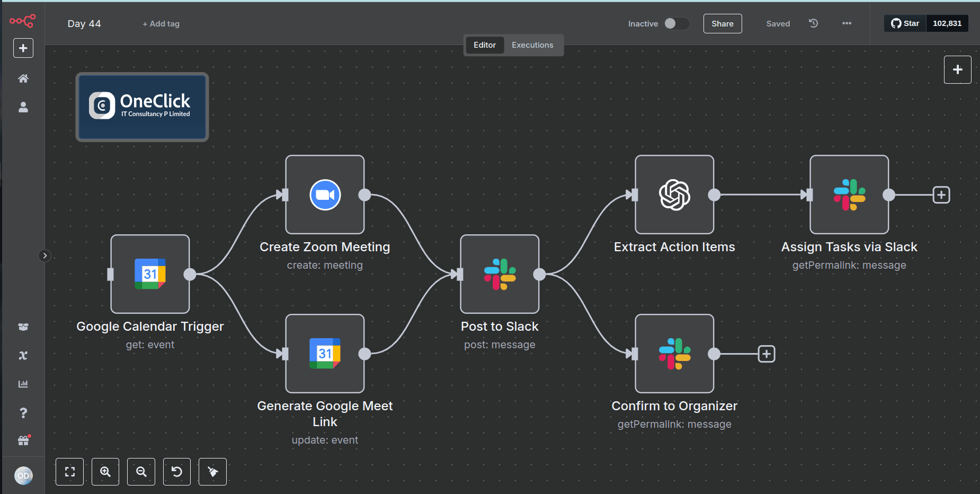
Task: Open the Home overview icon in sidebar
Action: pyautogui.click(x=23, y=78)
